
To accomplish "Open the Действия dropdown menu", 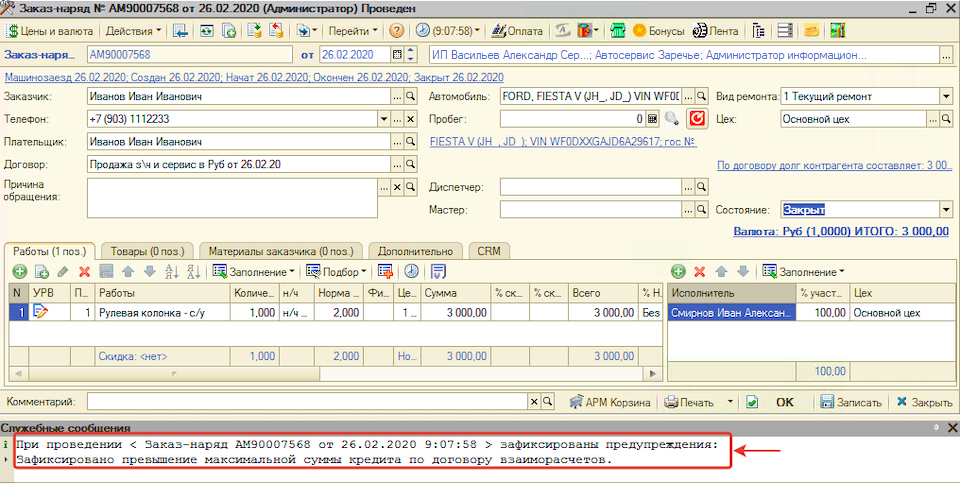I will pos(133,31).
